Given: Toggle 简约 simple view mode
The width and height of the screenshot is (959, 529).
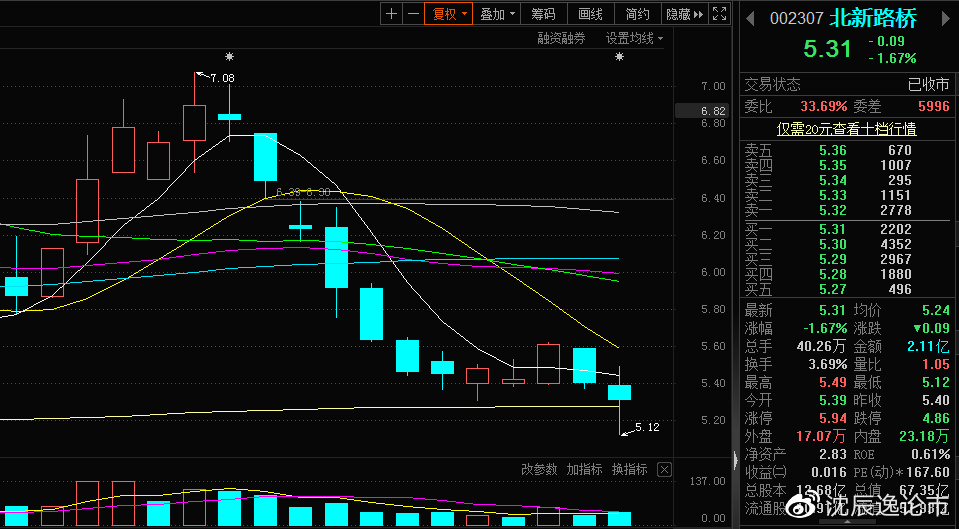Looking at the screenshot, I should click(637, 13).
